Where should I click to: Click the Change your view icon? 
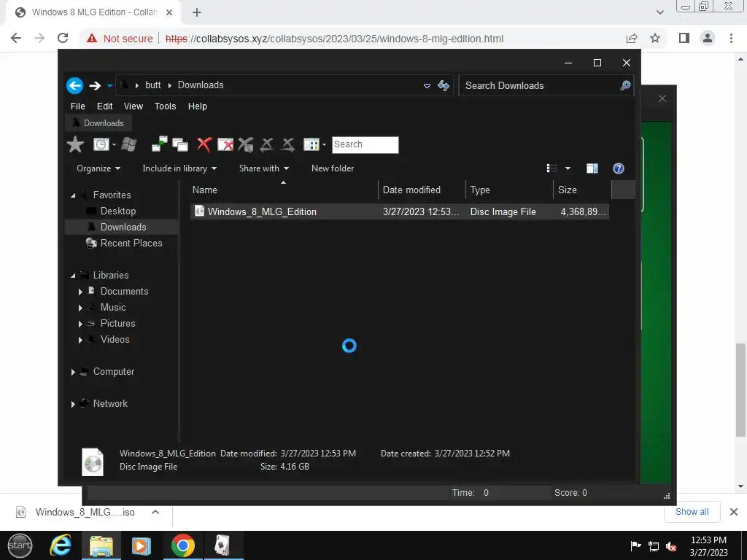[x=552, y=168]
